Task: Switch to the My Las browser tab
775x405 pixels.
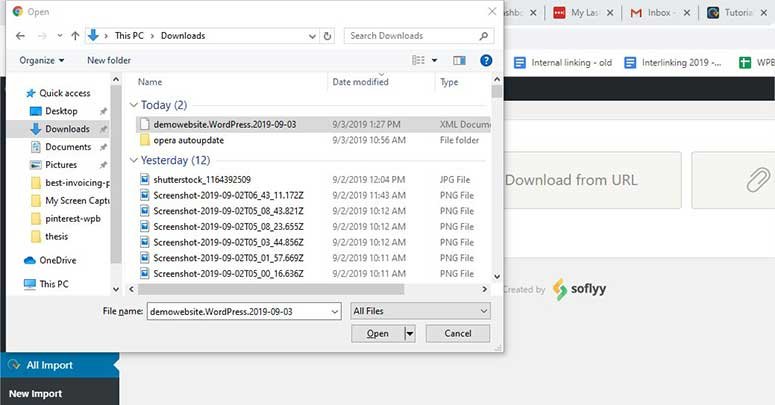Action: [583, 13]
